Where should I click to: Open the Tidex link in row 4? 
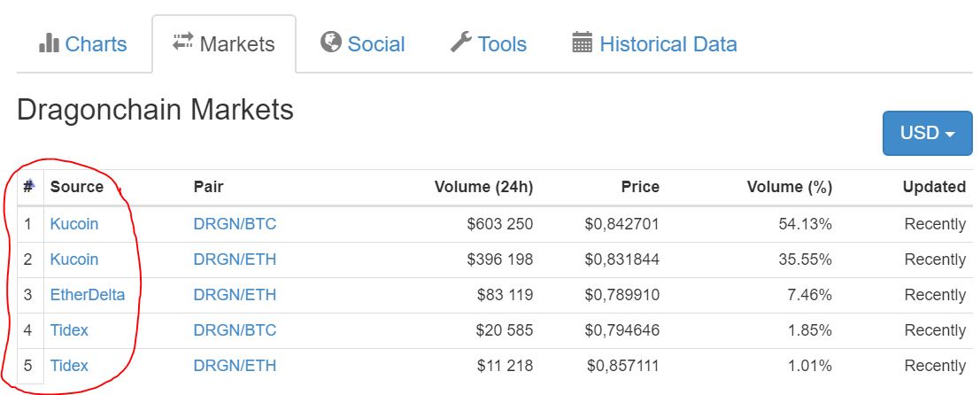(x=69, y=330)
